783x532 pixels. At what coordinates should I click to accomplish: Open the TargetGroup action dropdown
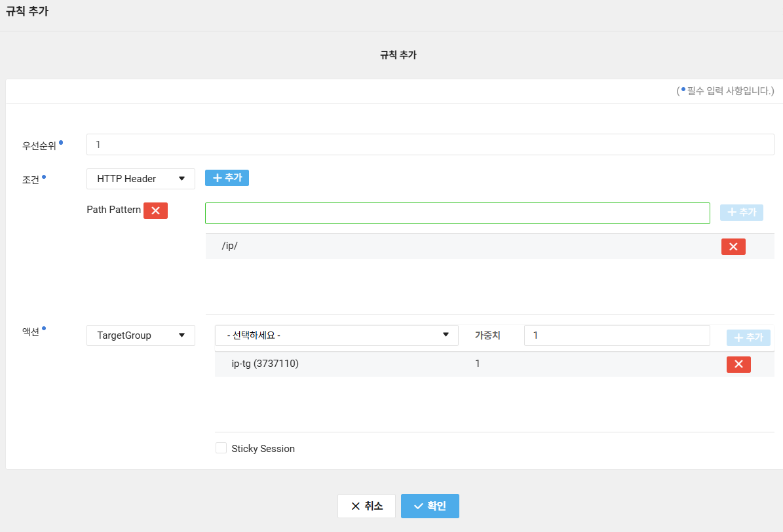pos(141,335)
